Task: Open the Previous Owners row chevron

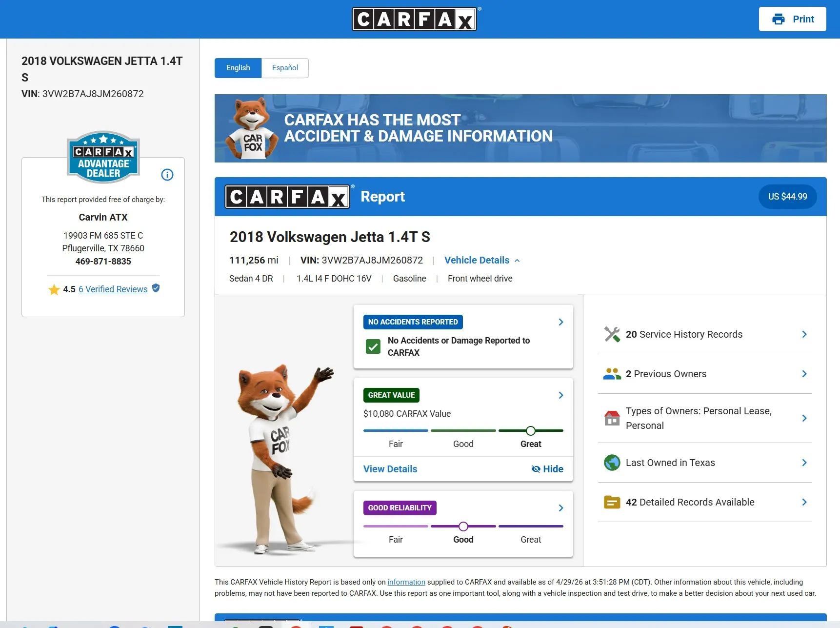Action: coord(804,374)
